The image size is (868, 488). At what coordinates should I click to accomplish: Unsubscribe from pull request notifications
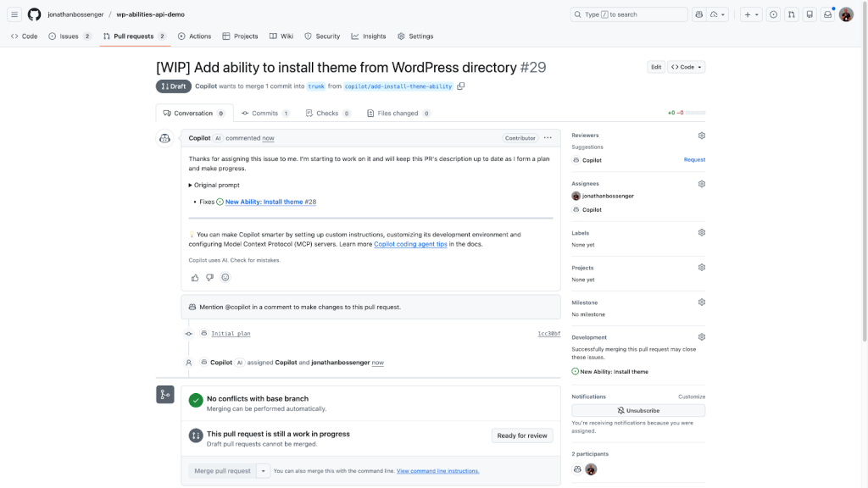[x=638, y=410]
